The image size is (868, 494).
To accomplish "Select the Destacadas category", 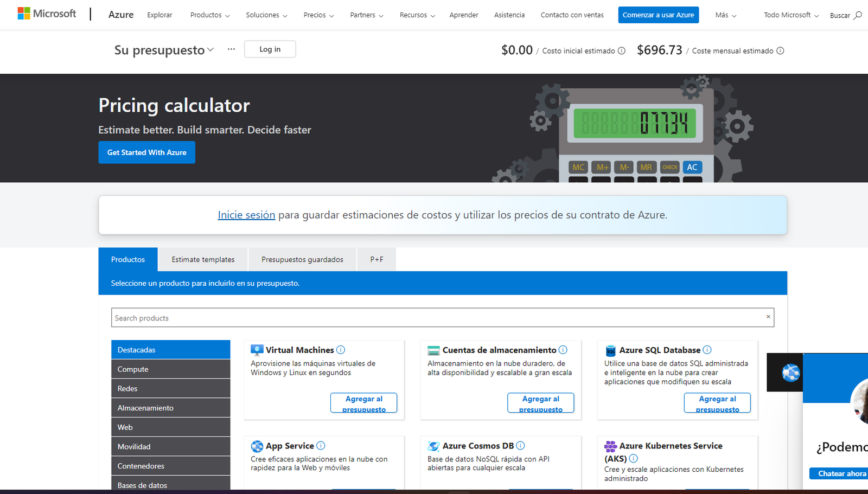I will click(x=170, y=350).
